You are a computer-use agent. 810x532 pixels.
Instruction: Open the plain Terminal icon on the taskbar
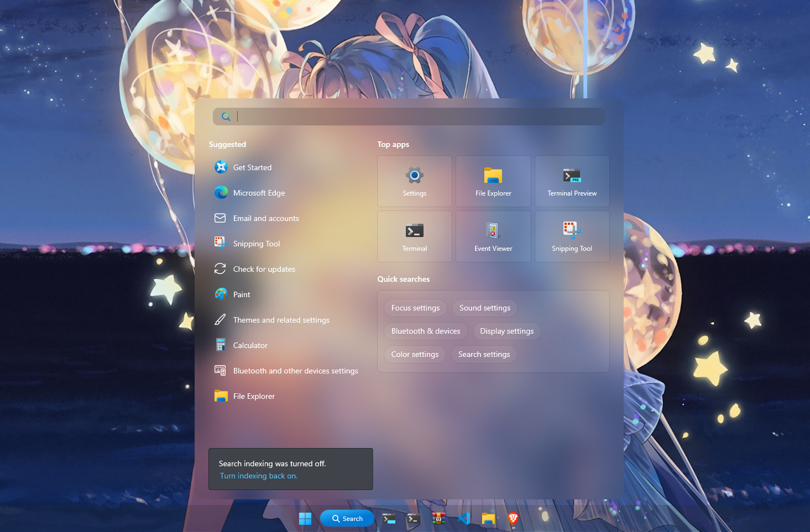point(414,519)
